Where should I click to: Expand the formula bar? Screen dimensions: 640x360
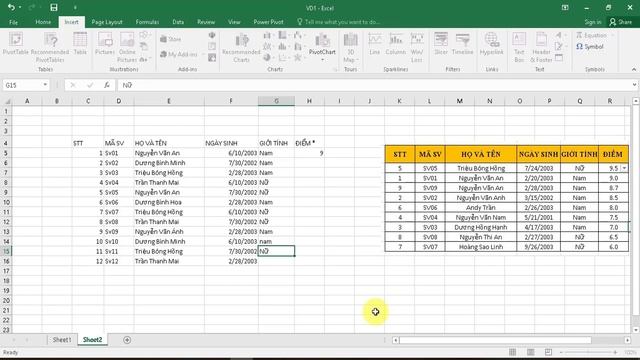[x=634, y=85]
